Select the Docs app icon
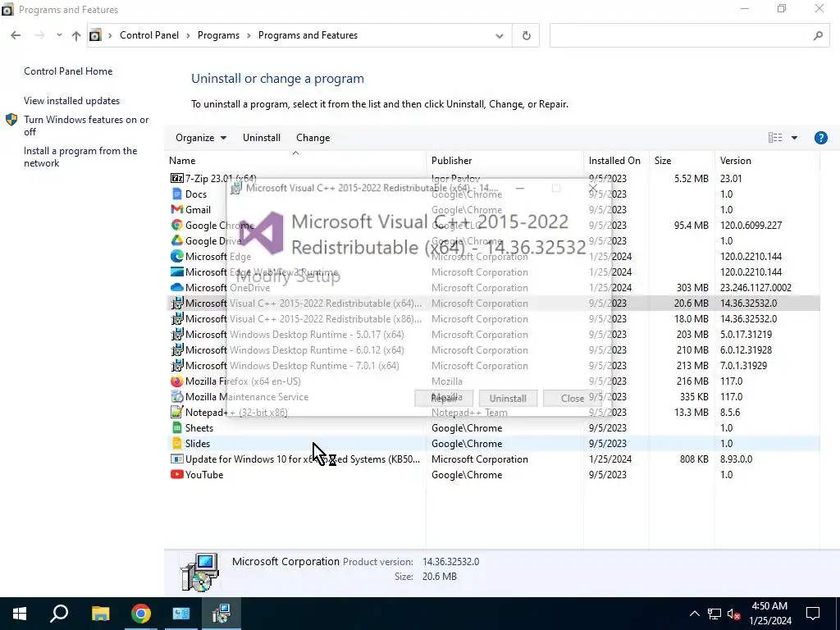 [177, 194]
